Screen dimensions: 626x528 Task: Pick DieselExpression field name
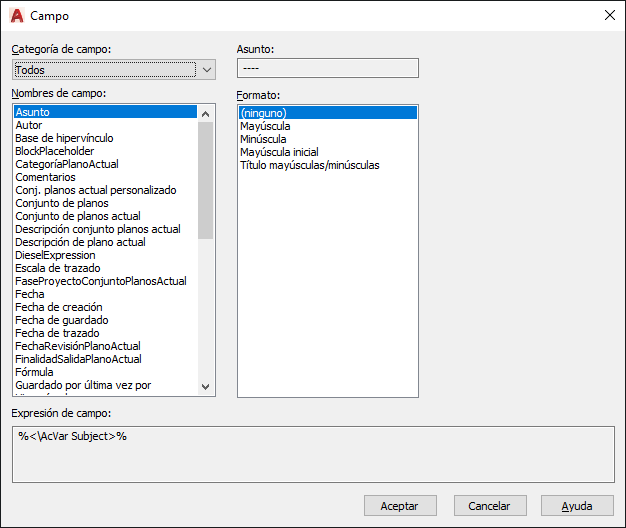coord(55,255)
